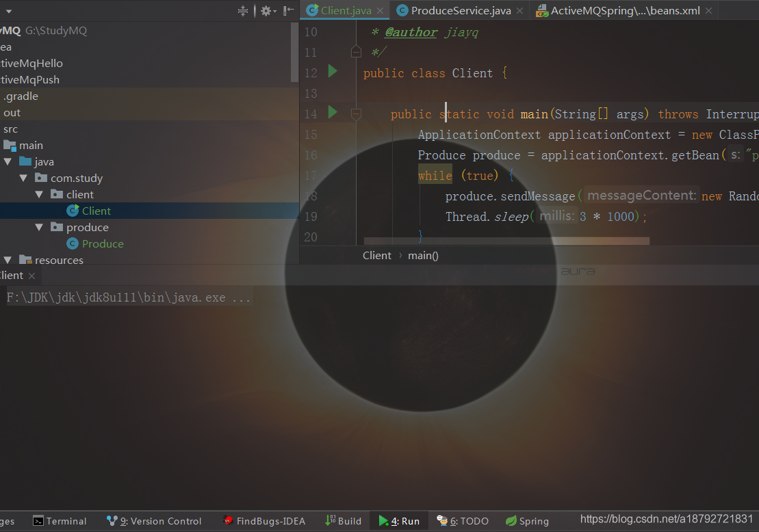Image resolution: width=759 pixels, height=532 pixels.
Task: Click the main() breadcrumb
Action: 423,255
